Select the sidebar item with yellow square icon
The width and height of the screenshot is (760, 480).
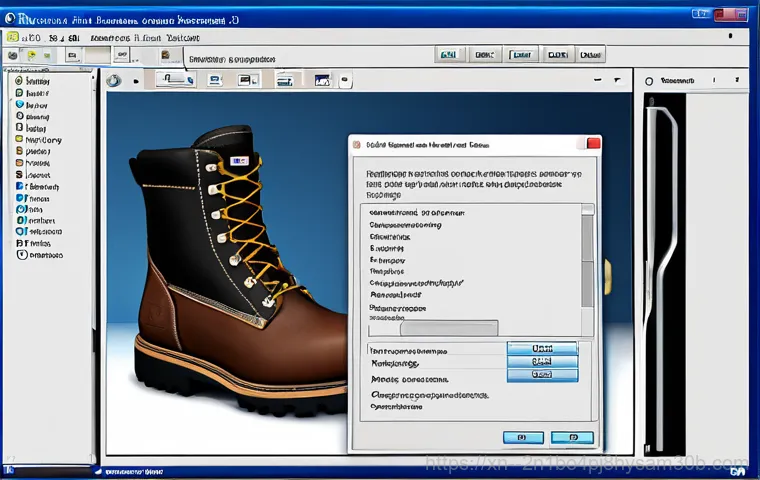point(39,140)
